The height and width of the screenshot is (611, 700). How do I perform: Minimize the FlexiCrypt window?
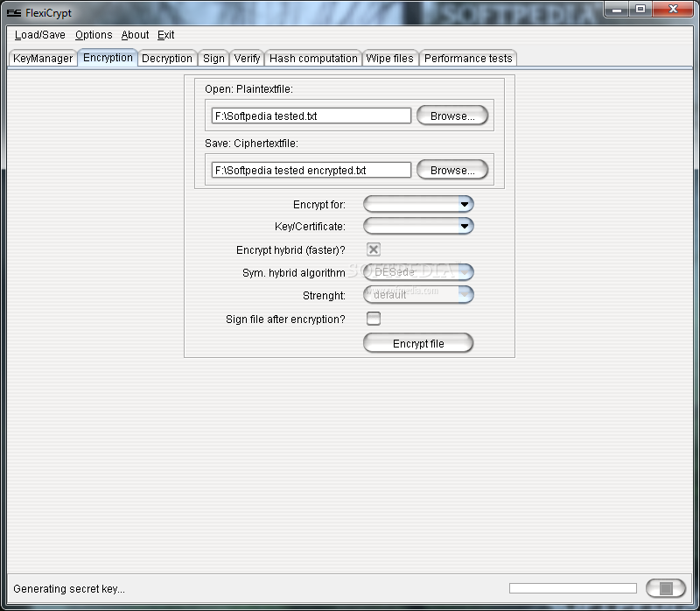[617, 9]
